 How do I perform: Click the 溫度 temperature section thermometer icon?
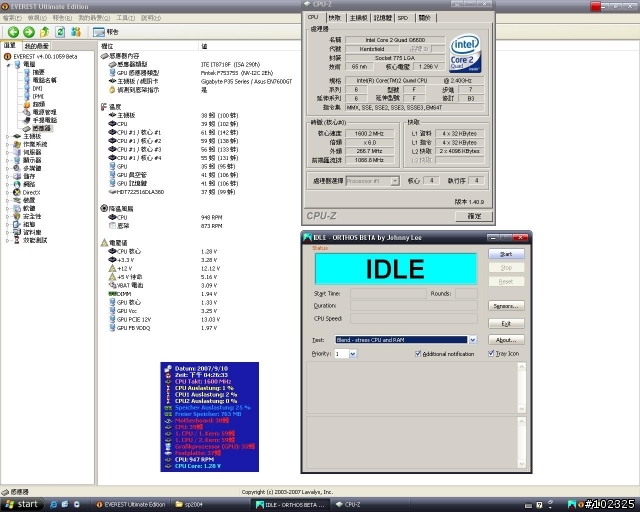coord(104,107)
